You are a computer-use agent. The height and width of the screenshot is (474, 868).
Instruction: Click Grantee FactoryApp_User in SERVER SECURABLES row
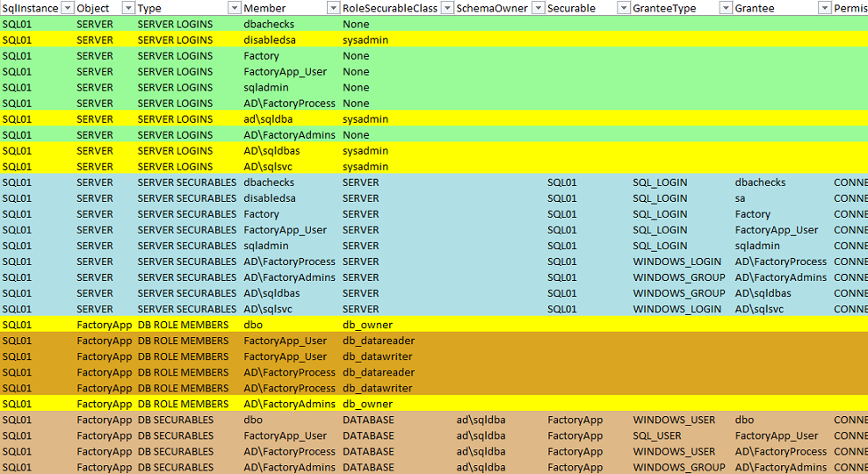click(777, 230)
